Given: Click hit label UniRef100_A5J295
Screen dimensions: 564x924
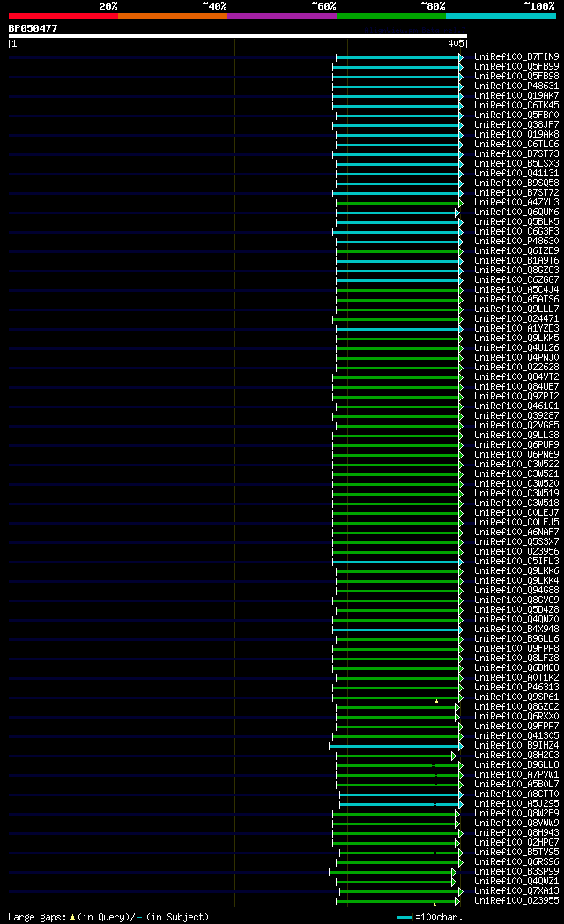Looking at the screenshot, I should tap(517, 804).
